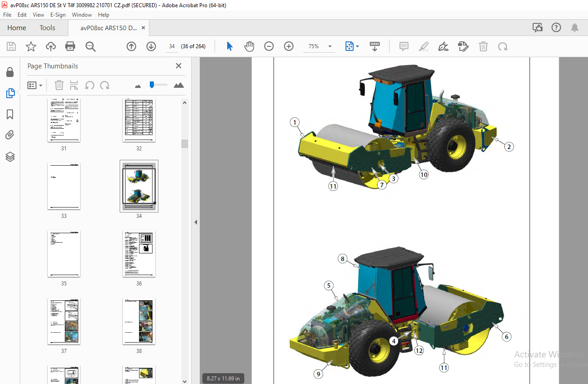Delete selected thumbnail page icon
This screenshot has width=588, height=384.
click(x=59, y=85)
